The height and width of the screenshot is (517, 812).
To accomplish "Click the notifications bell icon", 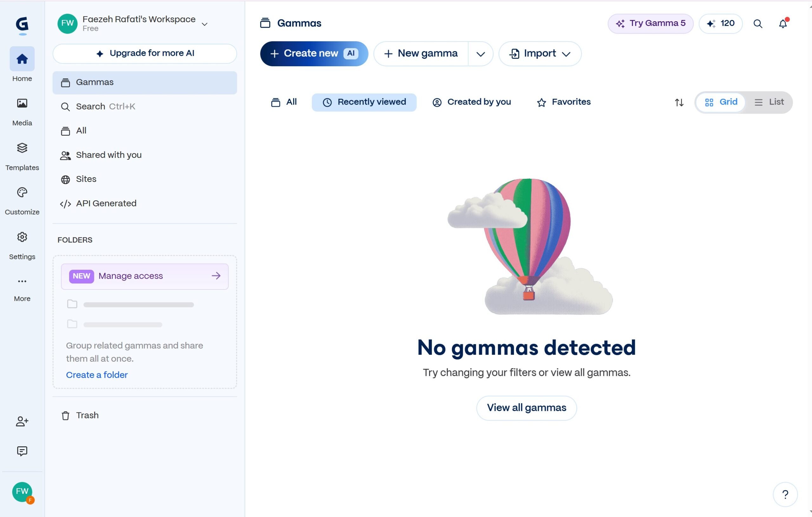I will tap(783, 23).
